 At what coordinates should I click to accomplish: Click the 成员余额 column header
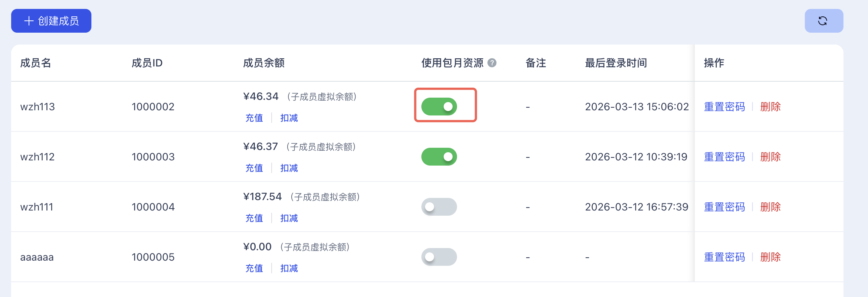[x=264, y=63]
